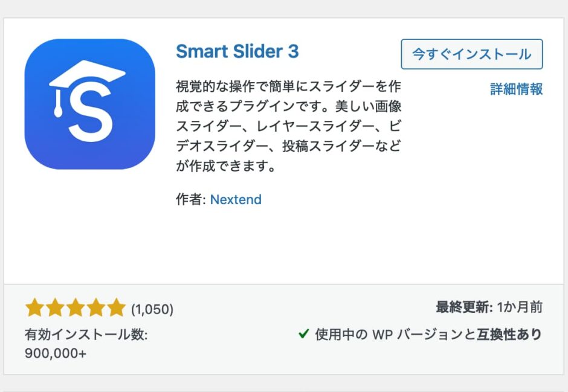Click the first gold rating star
Image resolution: width=568 pixels, height=392 pixels.
[34, 307]
